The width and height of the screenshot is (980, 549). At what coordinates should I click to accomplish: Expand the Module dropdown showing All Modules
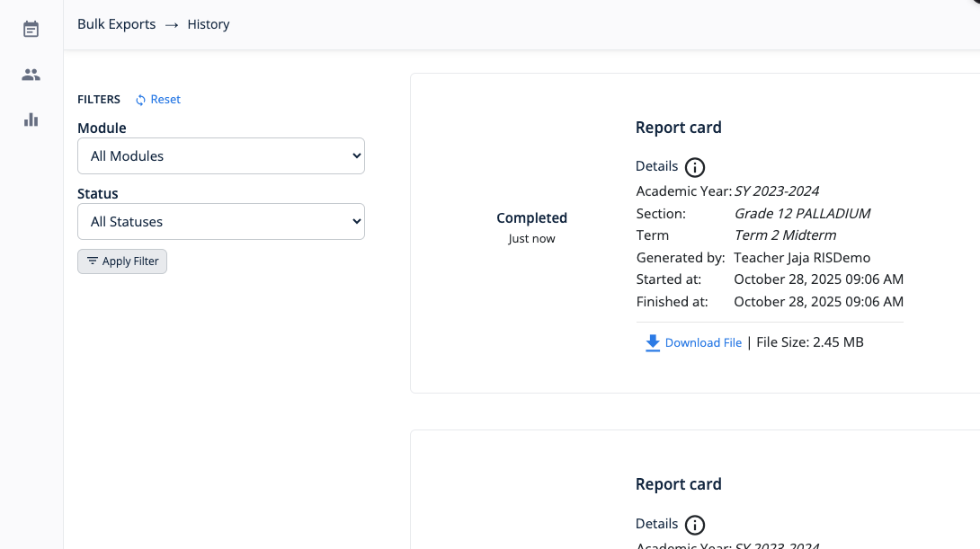click(x=220, y=155)
